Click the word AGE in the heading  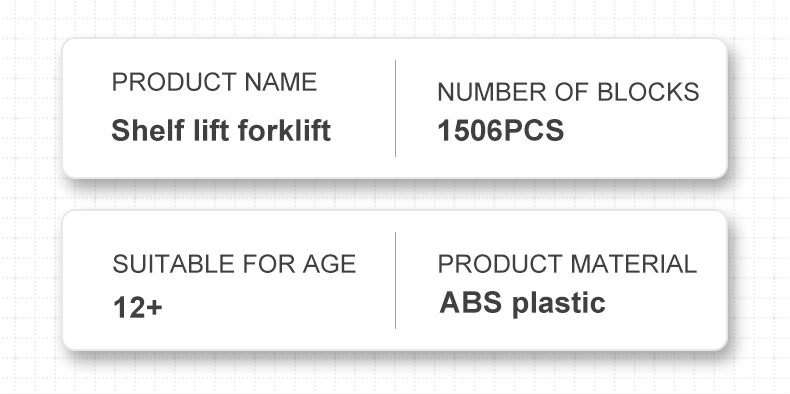click(x=330, y=264)
